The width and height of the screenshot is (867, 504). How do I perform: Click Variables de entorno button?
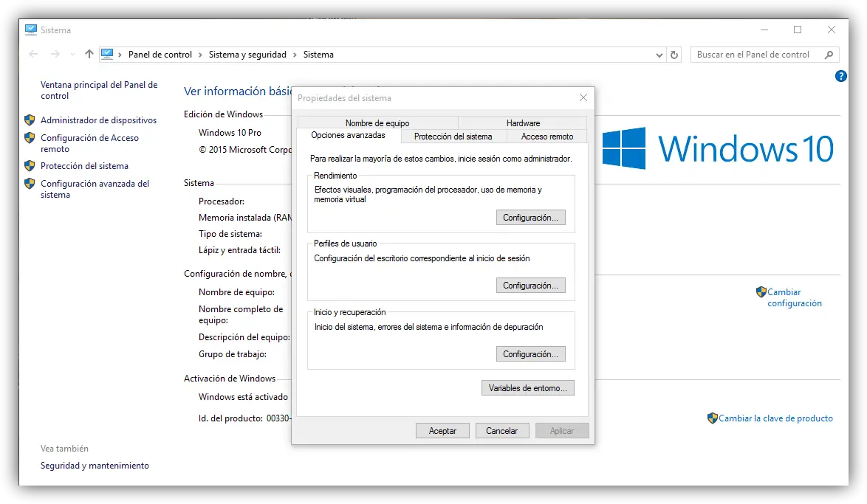527,388
